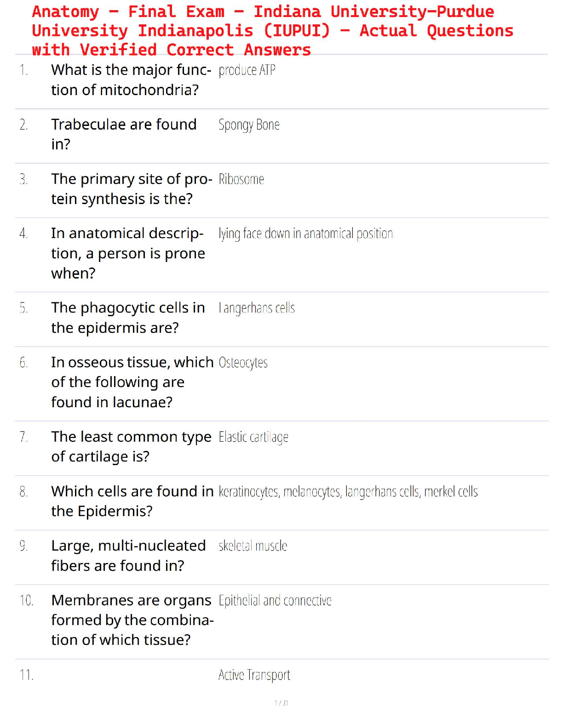563x728 pixels.
Task: Select the "Active Transport" answer text
Action: point(254,675)
